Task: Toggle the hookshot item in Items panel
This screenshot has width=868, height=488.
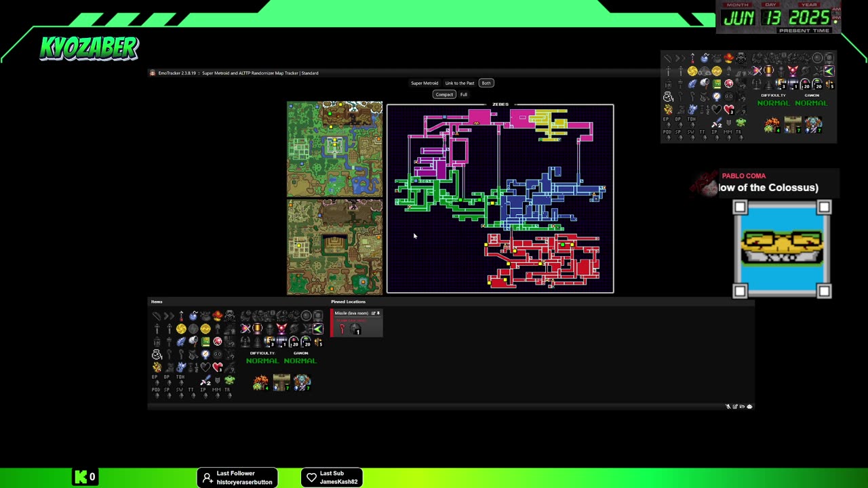Action: click(181, 316)
